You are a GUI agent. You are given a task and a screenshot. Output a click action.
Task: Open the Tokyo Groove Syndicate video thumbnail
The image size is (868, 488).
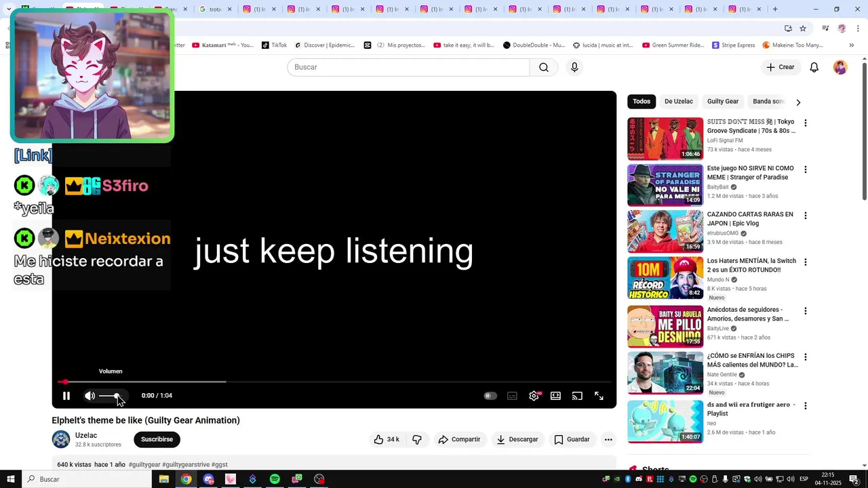coord(665,139)
